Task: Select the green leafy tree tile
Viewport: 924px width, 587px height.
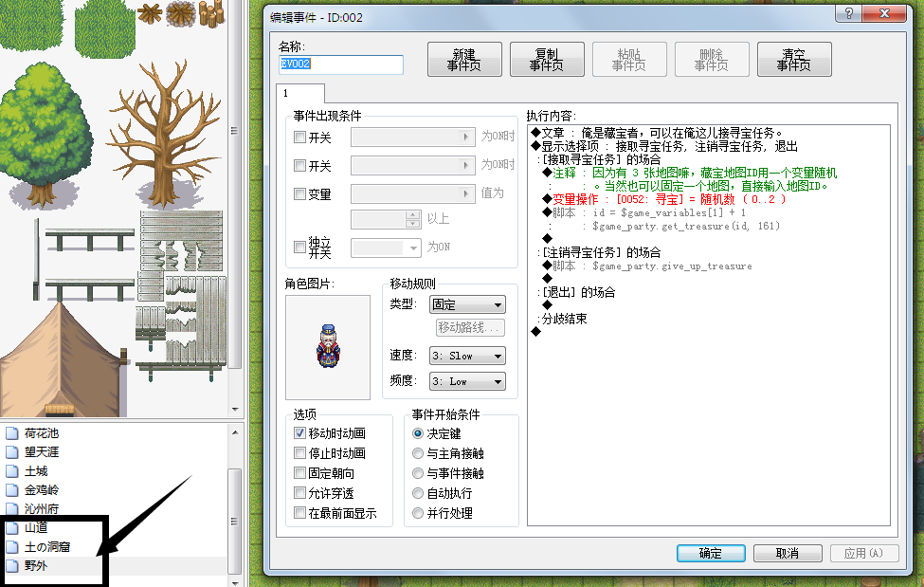Action: tap(46, 136)
